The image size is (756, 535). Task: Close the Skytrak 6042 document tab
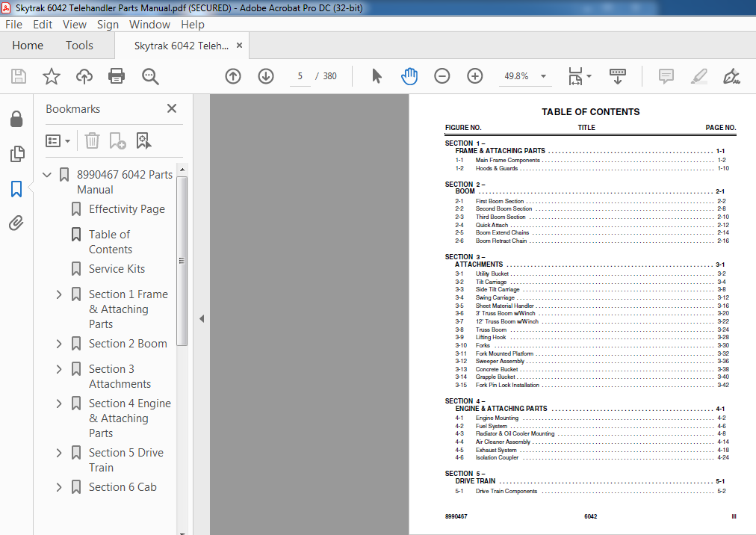(239, 46)
